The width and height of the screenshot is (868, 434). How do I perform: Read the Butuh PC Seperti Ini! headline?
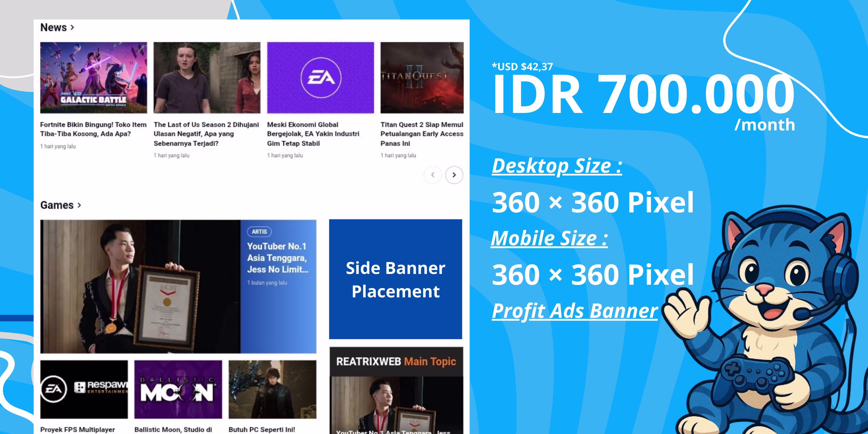pyautogui.click(x=262, y=429)
